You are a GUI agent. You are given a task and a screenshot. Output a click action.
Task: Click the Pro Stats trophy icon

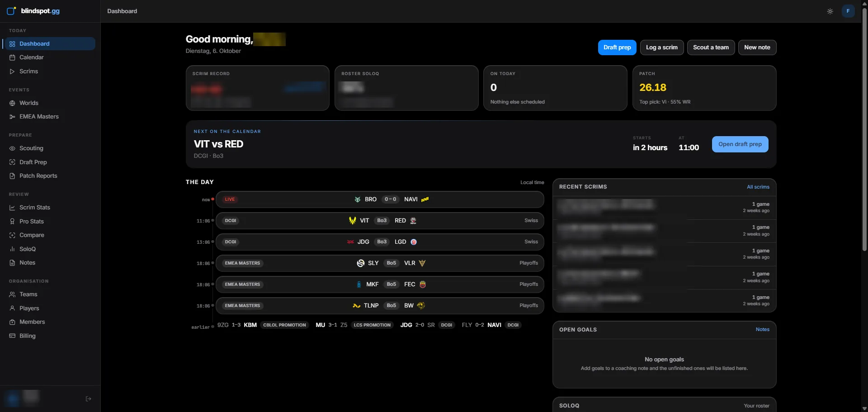(12, 222)
